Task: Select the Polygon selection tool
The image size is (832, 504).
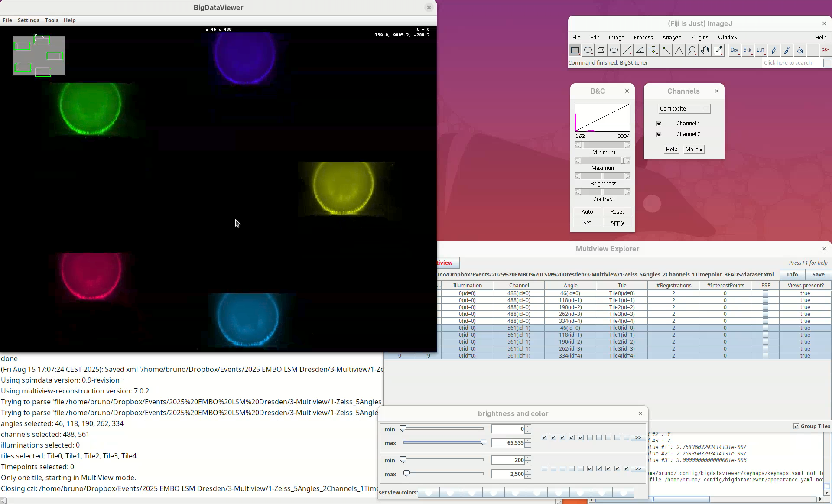Action: pyautogui.click(x=601, y=50)
